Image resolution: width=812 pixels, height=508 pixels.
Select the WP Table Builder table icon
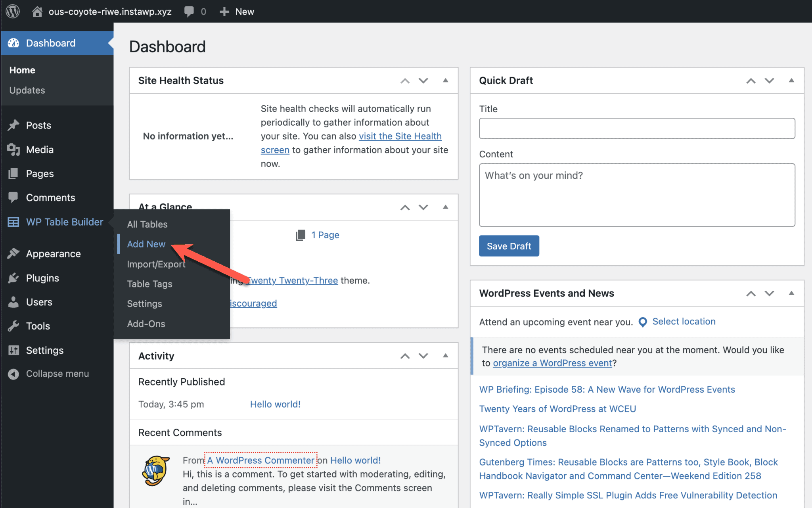(x=13, y=222)
